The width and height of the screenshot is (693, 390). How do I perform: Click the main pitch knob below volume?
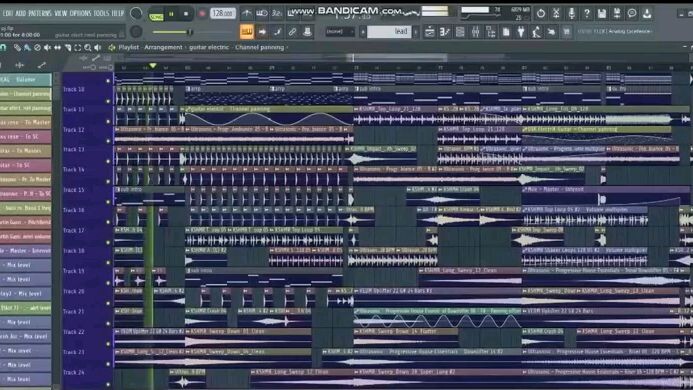pyautogui.click(x=136, y=31)
